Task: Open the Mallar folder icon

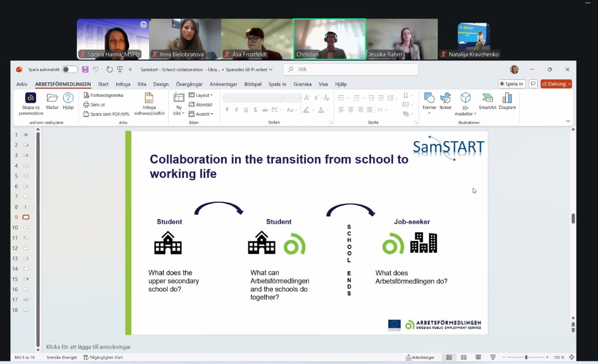Action: [x=52, y=98]
